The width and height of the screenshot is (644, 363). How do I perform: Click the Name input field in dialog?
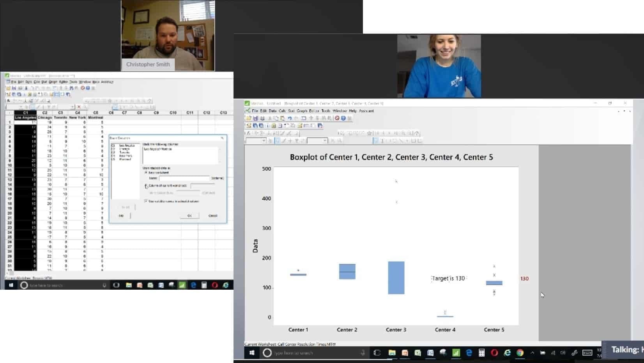(184, 178)
